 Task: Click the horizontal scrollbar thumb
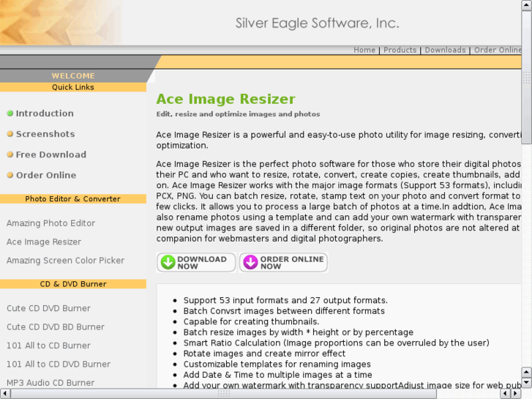(224, 394)
